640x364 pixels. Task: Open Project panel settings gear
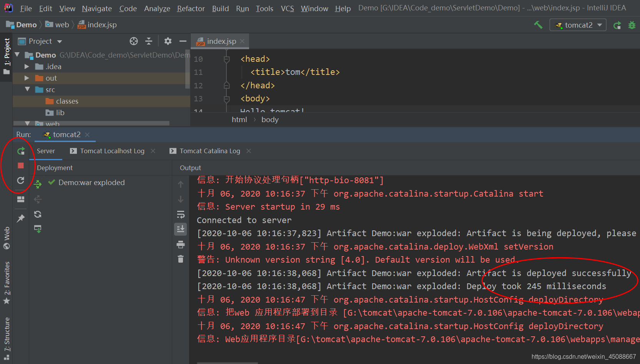click(168, 41)
